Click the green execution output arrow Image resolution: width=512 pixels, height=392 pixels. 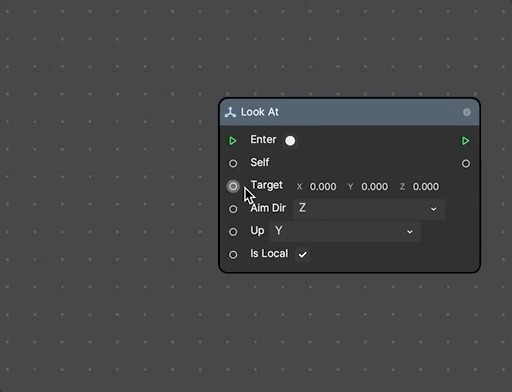[465, 141]
